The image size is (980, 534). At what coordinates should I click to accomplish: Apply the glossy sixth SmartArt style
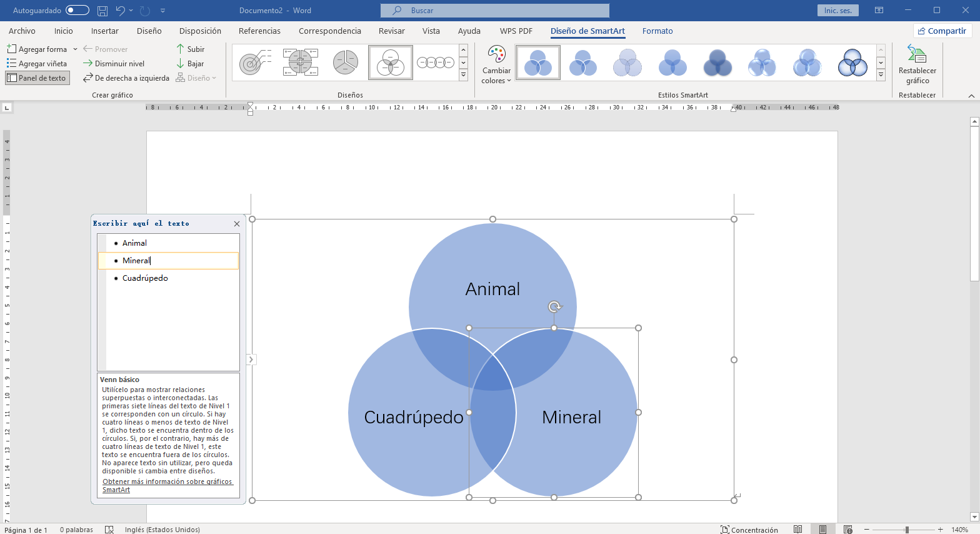tap(762, 63)
